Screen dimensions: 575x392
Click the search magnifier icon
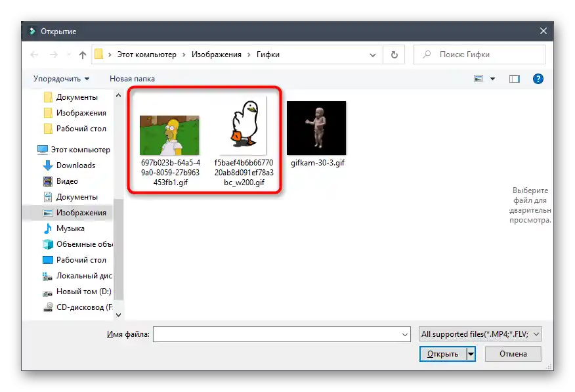427,54
